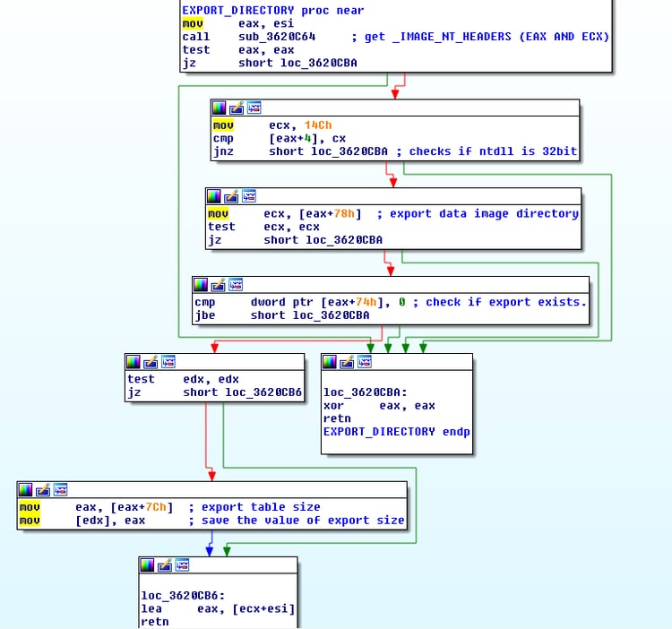Click the group nodes icon on the 'lea eax, [ecx+esi]' block

182,564
